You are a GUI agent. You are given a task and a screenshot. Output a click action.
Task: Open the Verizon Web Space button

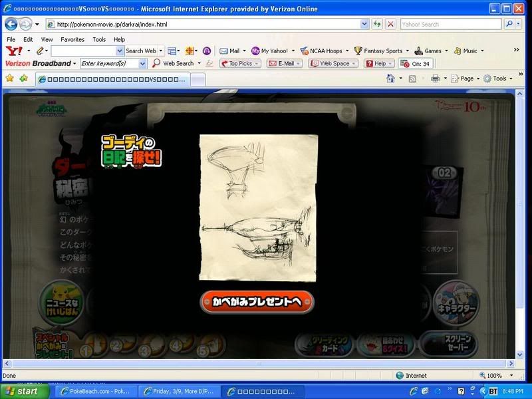coord(333,63)
